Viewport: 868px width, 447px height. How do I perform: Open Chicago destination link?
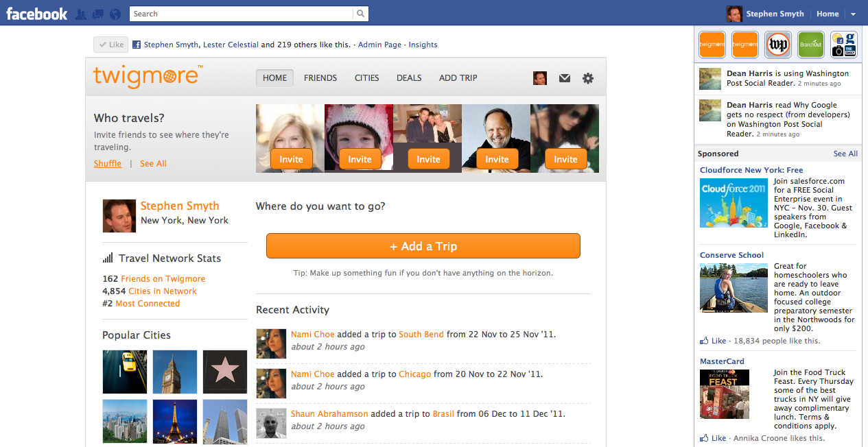click(415, 374)
